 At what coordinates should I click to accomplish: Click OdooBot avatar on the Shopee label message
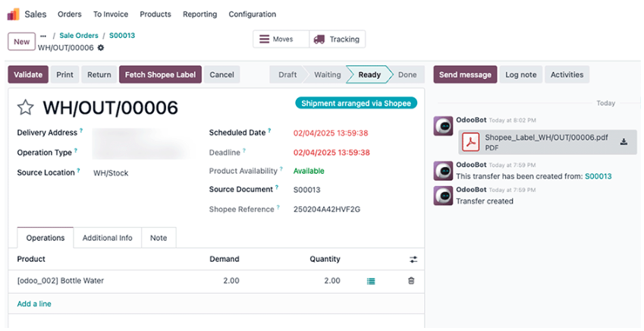(443, 126)
